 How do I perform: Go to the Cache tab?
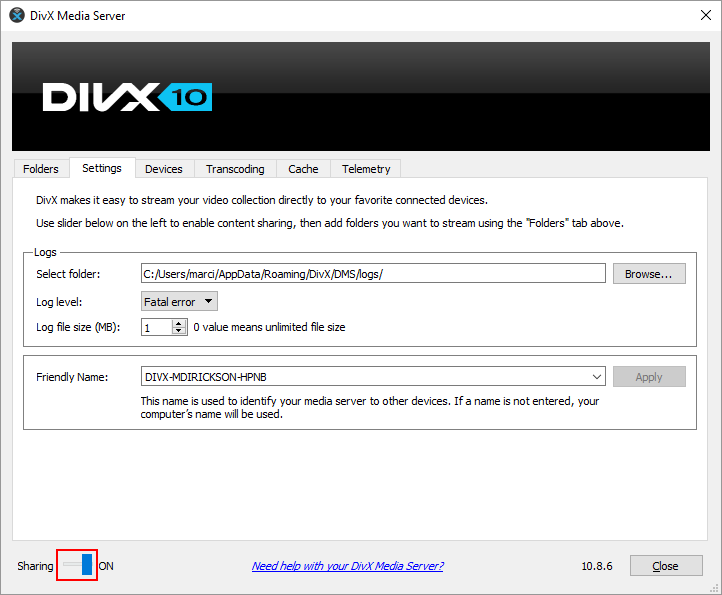[303, 169]
